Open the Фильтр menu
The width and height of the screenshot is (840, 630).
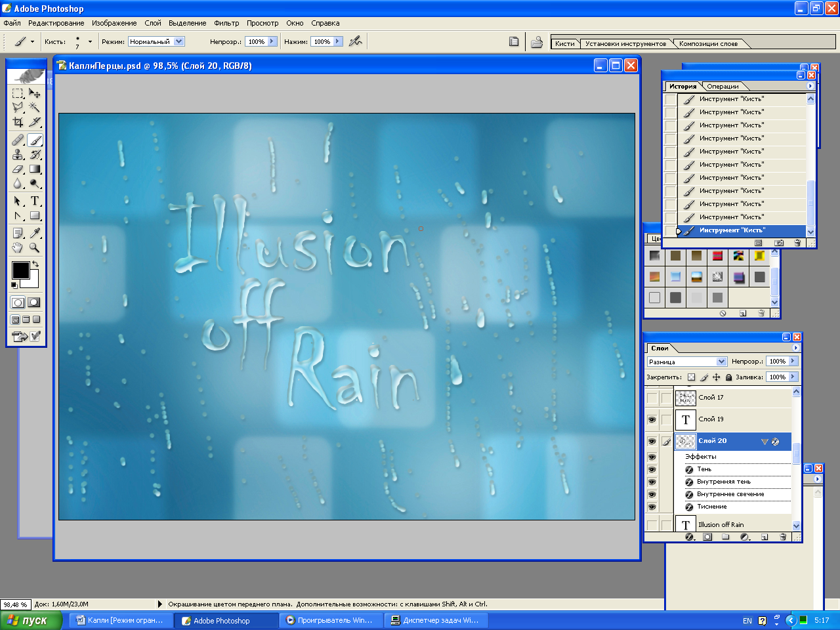(226, 23)
